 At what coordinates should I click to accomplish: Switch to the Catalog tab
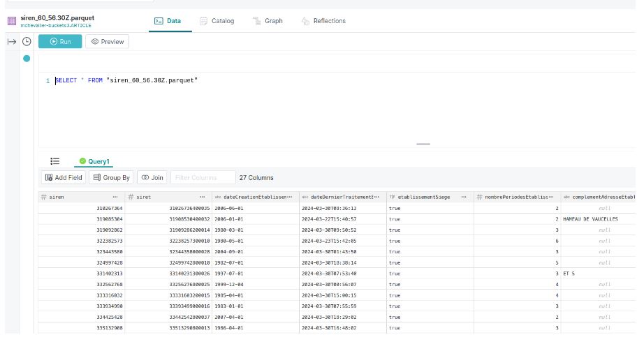(217, 21)
